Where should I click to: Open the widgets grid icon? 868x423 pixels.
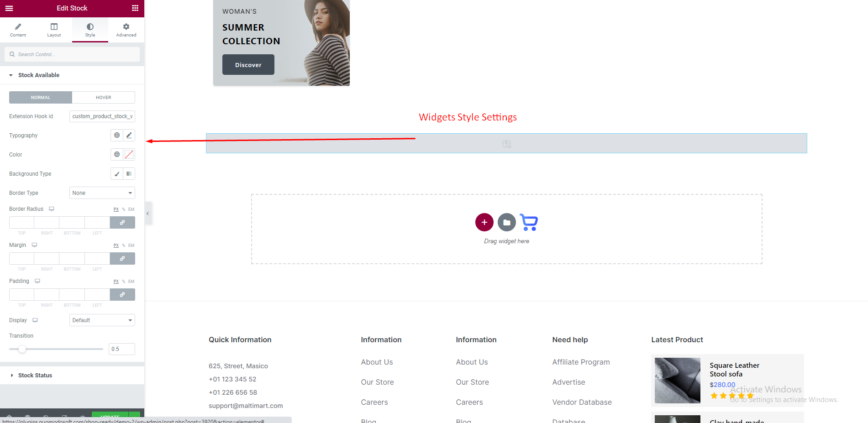pos(135,8)
